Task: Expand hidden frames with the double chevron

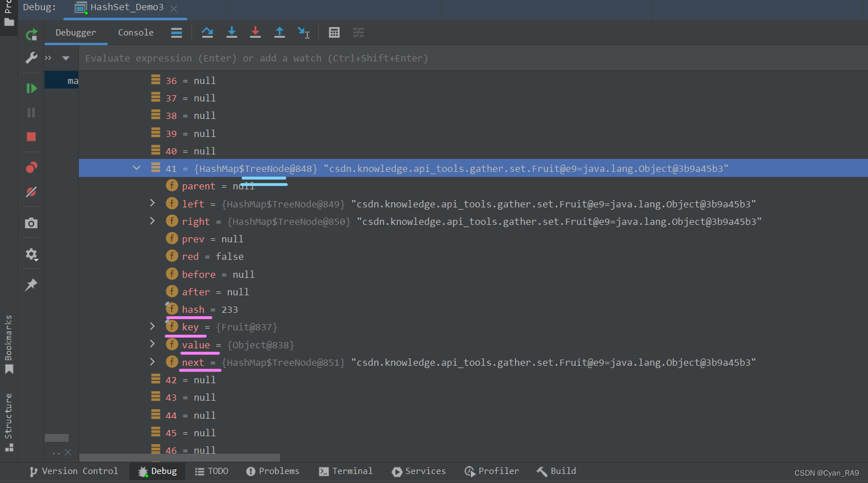Action: pyautogui.click(x=48, y=58)
